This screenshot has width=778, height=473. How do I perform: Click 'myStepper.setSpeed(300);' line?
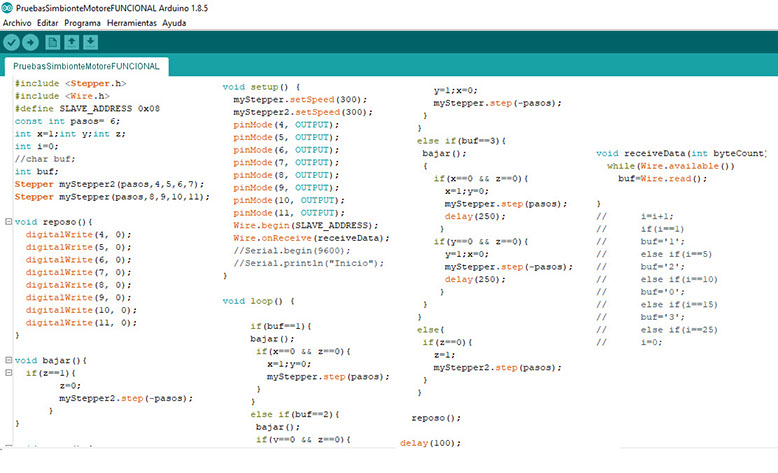(x=300, y=99)
